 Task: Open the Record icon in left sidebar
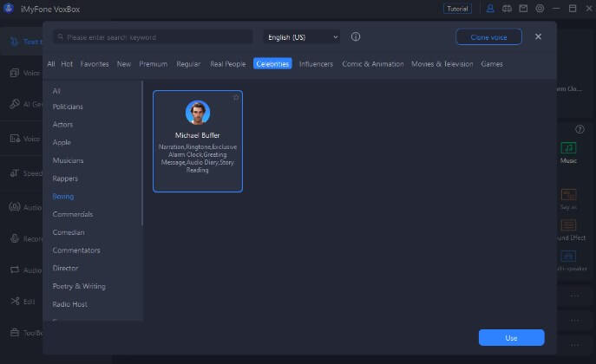15,238
